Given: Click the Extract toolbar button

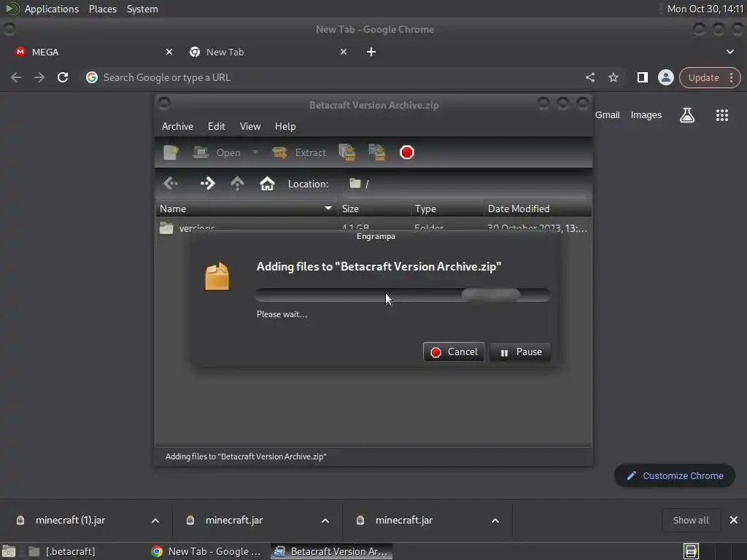Looking at the screenshot, I should pos(299,152).
